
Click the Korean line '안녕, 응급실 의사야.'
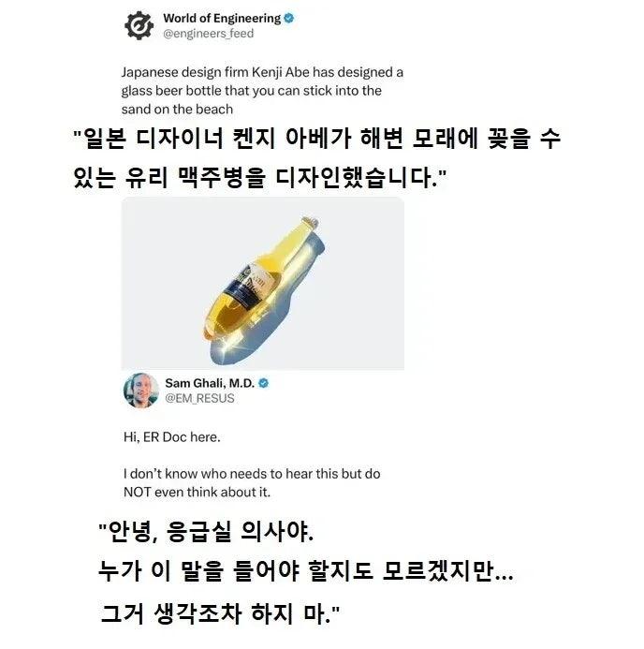pos(206,532)
